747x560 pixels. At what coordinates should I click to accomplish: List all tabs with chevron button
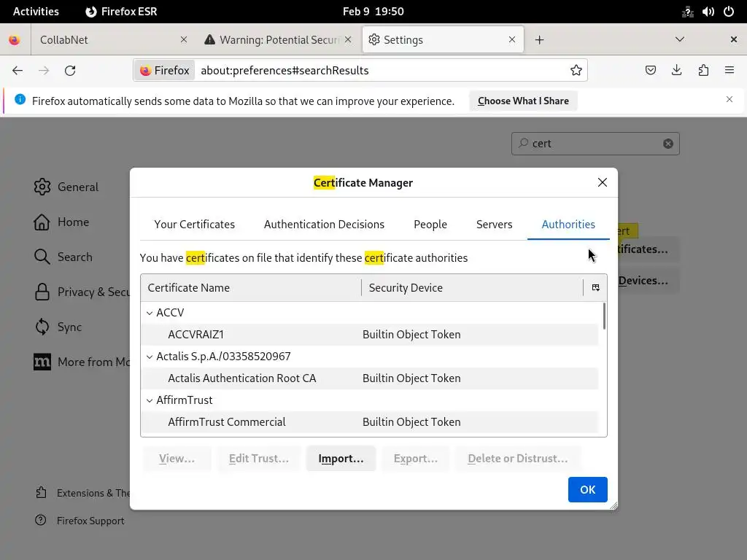coord(680,39)
